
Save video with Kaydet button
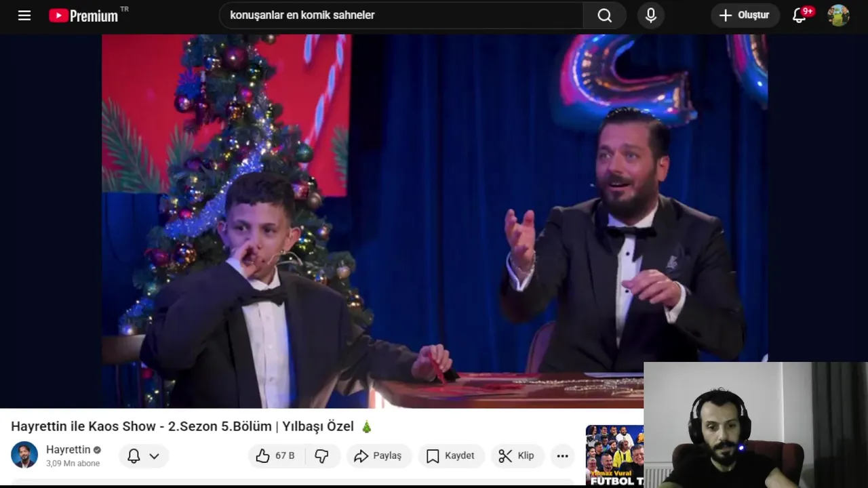(x=451, y=455)
